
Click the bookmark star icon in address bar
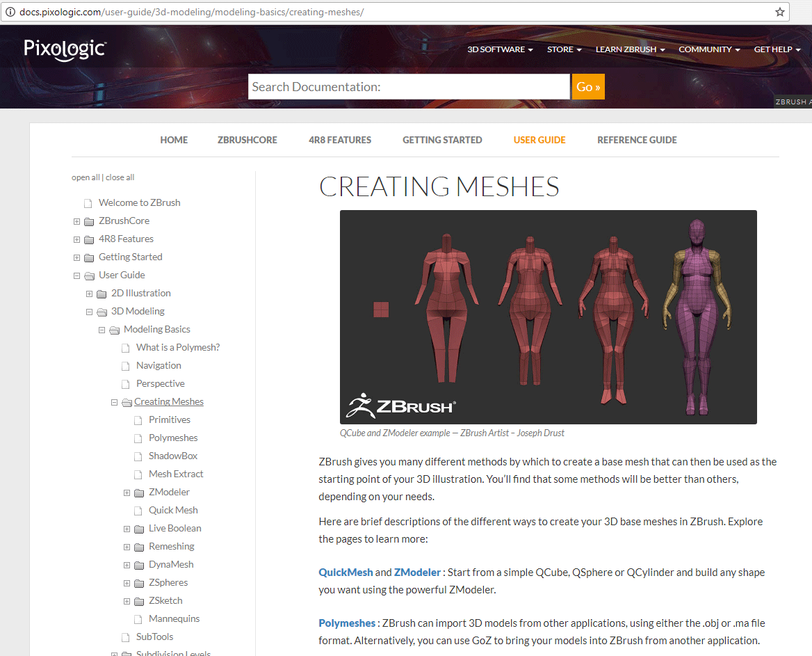tap(779, 12)
